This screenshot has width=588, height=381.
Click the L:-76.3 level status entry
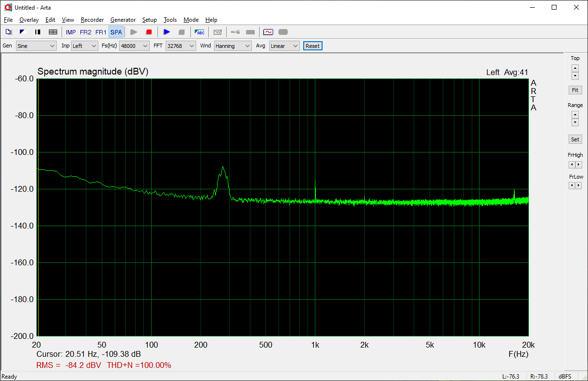coord(511,377)
